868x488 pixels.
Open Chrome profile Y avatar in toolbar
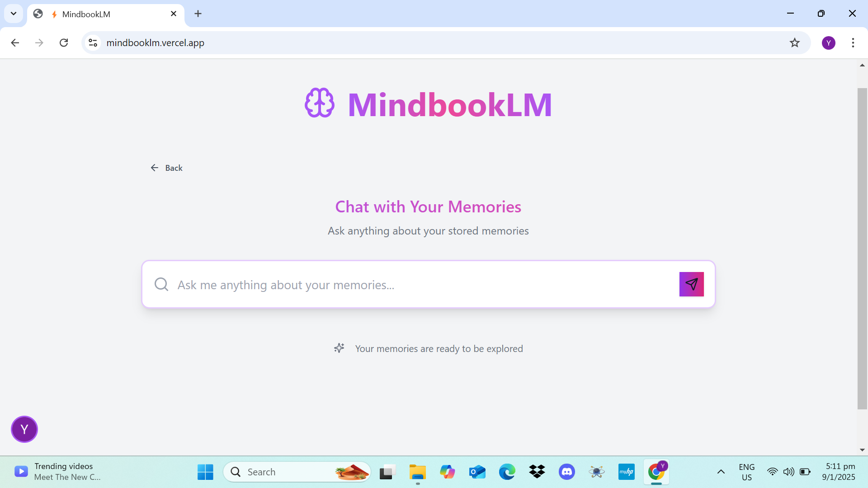(x=828, y=42)
